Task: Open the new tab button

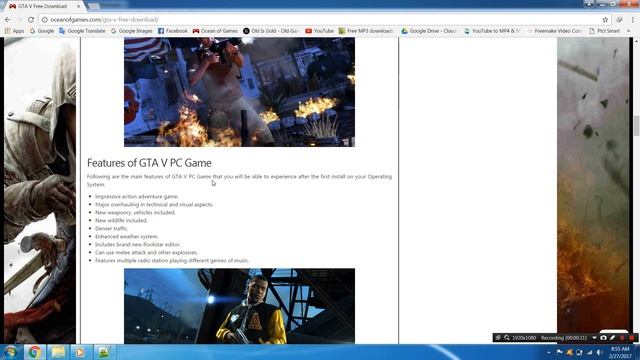Action: pyautogui.click(x=93, y=6)
